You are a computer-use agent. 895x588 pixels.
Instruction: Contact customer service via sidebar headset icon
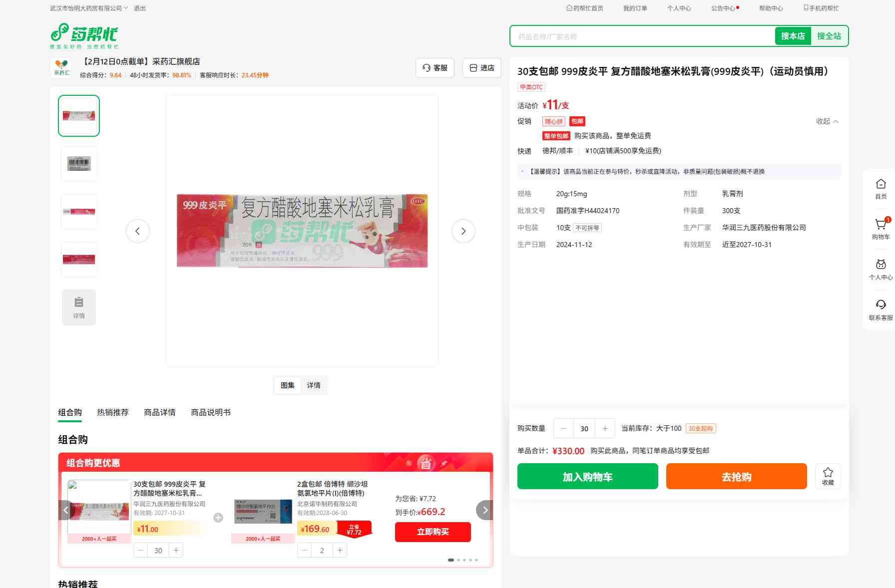pyautogui.click(x=881, y=309)
